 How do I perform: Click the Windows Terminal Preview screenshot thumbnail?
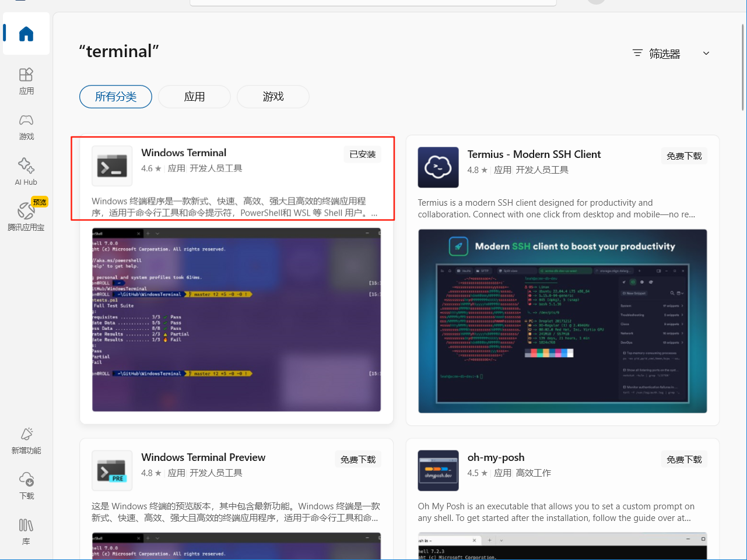click(236, 546)
